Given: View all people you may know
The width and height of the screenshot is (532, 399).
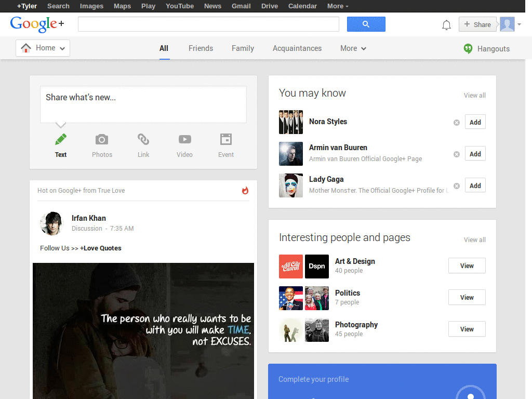Looking at the screenshot, I should click(475, 96).
